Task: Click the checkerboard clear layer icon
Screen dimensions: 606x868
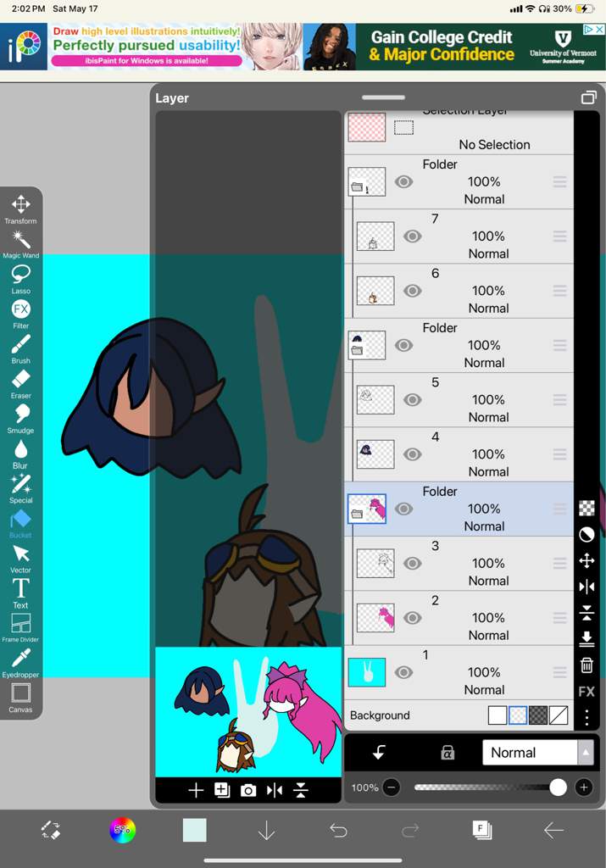Action: 587,508
